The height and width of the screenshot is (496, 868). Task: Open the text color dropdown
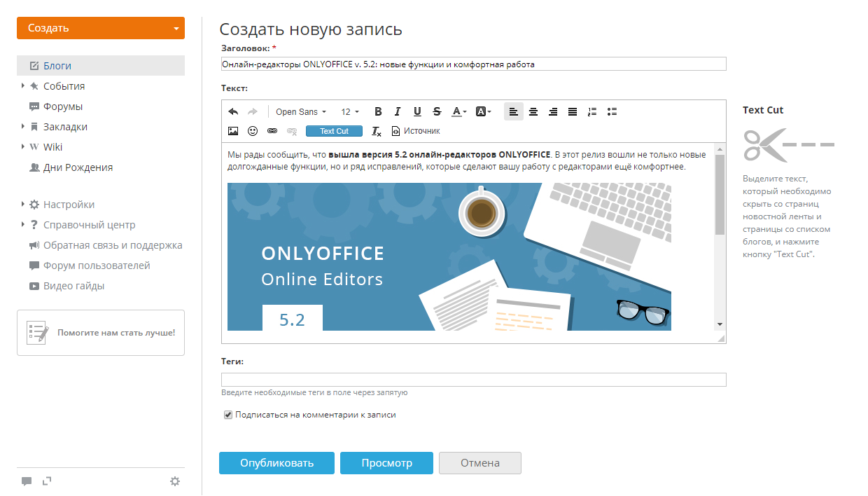tap(459, 111)
